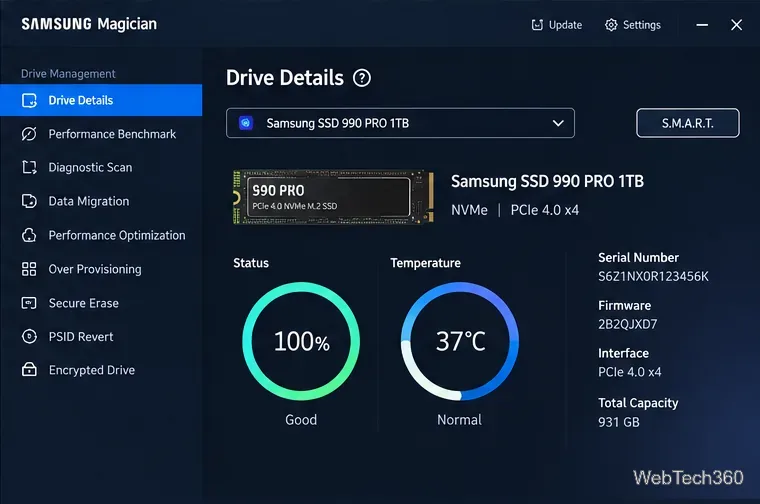Select Encrypted Drive option
The height and width of the screenshot is (504, 760).
101,370
